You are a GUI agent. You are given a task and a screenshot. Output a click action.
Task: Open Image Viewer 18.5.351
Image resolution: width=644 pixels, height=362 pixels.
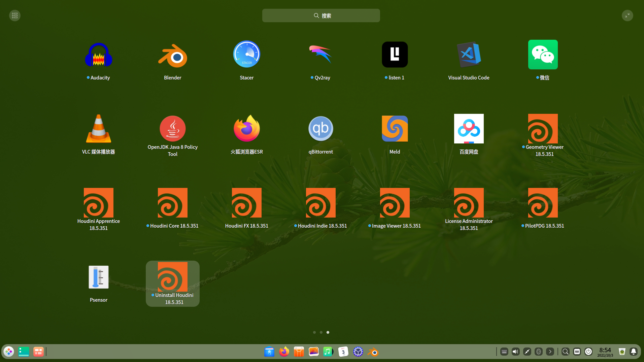tap(395, 203)
